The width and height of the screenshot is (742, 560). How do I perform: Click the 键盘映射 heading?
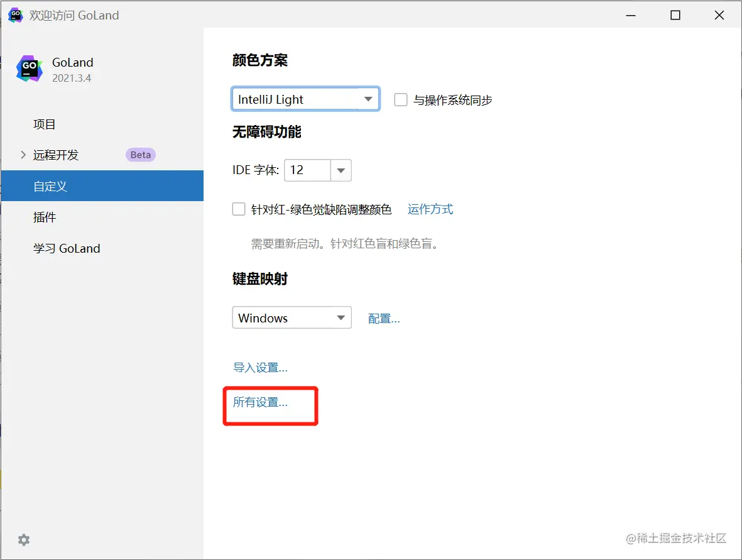[260, 278]
